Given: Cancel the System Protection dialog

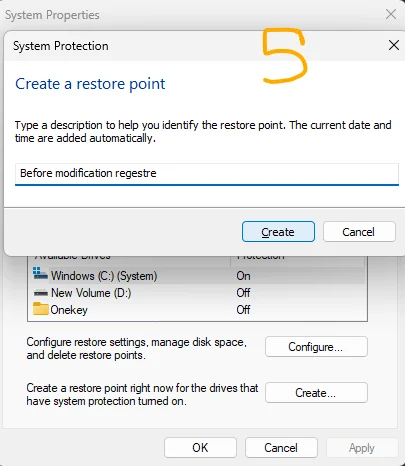Looking at the screenshot, I should click(359, 232).
